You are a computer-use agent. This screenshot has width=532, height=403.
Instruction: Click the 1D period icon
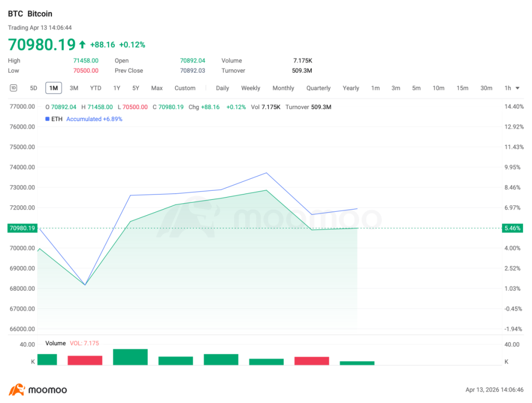tap(14, 88)
